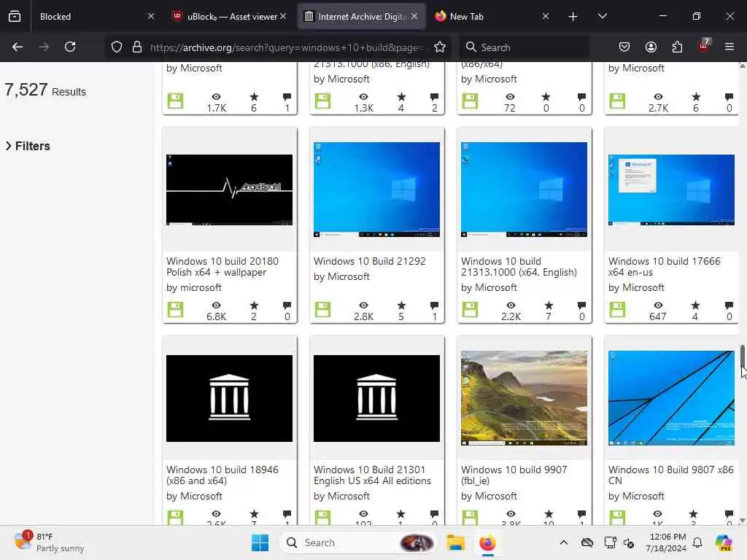Open Windows 10 build 18946 title link
747x560 pixels.
[222, 475]
